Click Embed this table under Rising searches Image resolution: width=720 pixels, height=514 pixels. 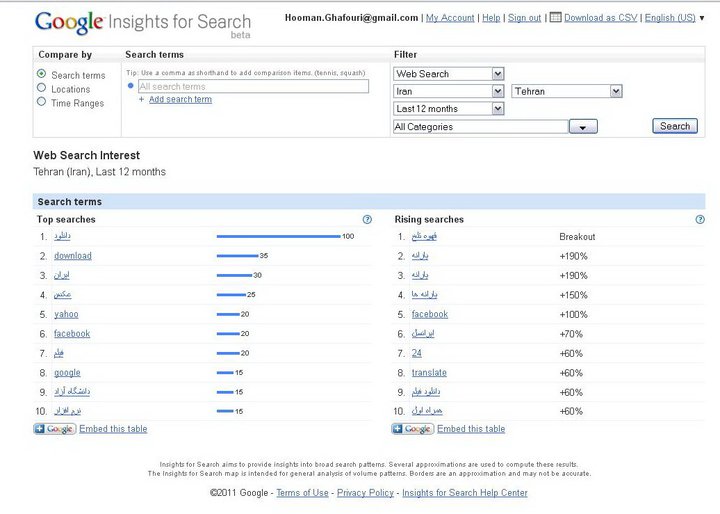[x=471, y=429]
